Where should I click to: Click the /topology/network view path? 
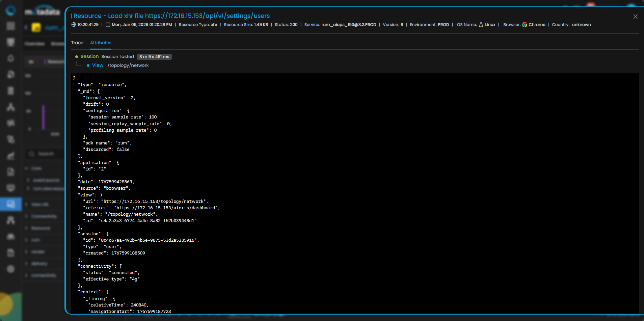pos(128,65)
